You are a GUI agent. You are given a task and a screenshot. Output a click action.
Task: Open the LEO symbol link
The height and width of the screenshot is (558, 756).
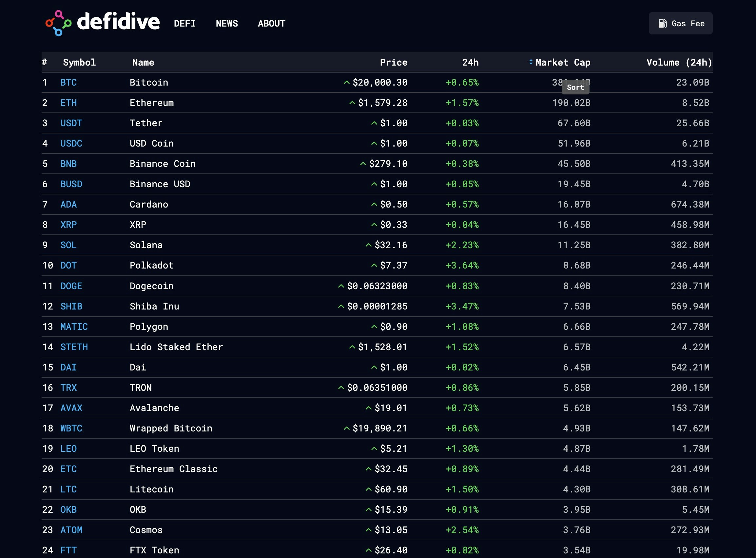point(68,449)
